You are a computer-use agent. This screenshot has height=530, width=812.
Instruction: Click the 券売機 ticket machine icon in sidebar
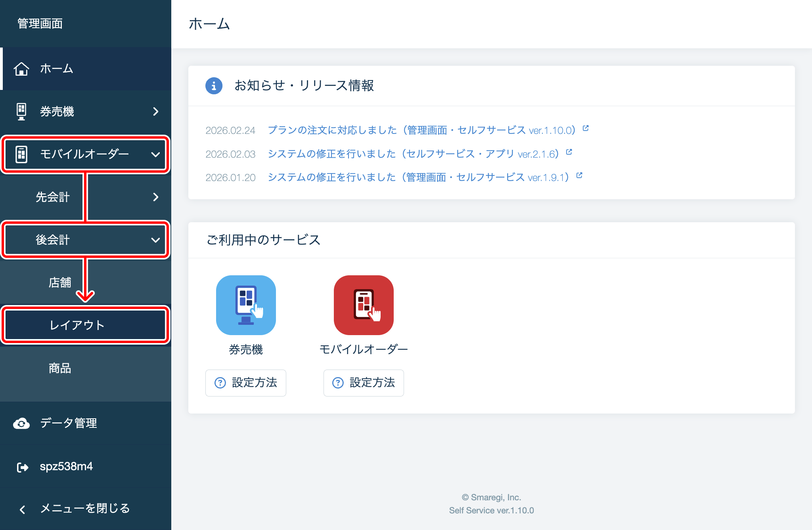click(22, 112)
